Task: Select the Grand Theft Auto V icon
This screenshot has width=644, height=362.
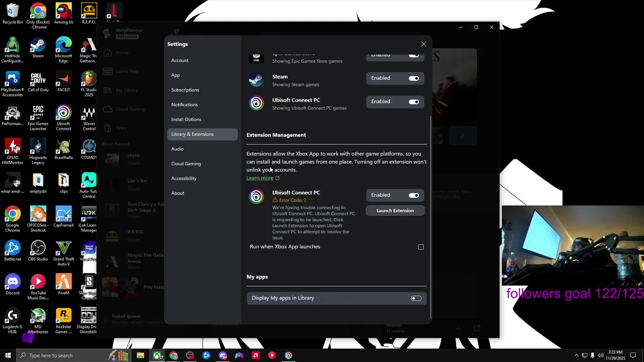Action: (x=63, y=253)
